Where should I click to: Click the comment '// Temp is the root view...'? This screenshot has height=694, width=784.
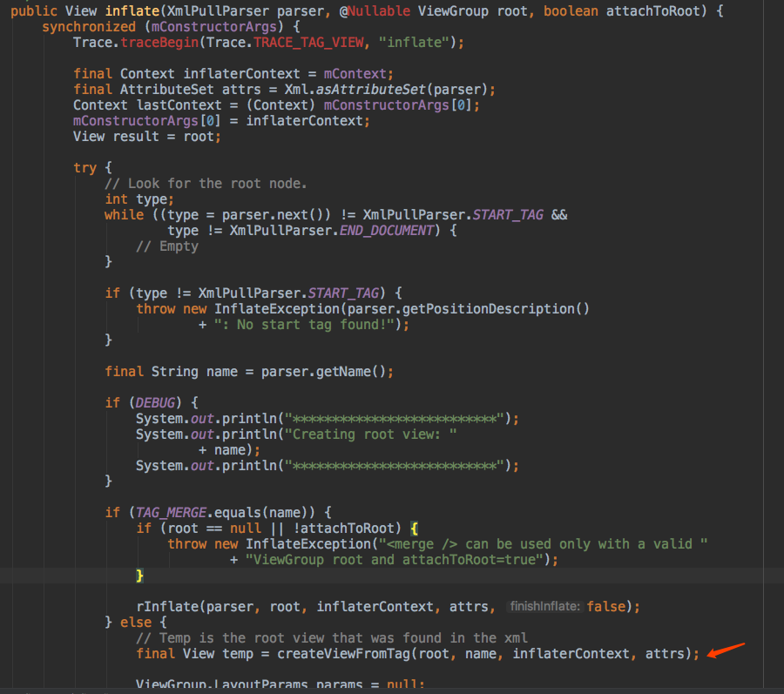332,638
